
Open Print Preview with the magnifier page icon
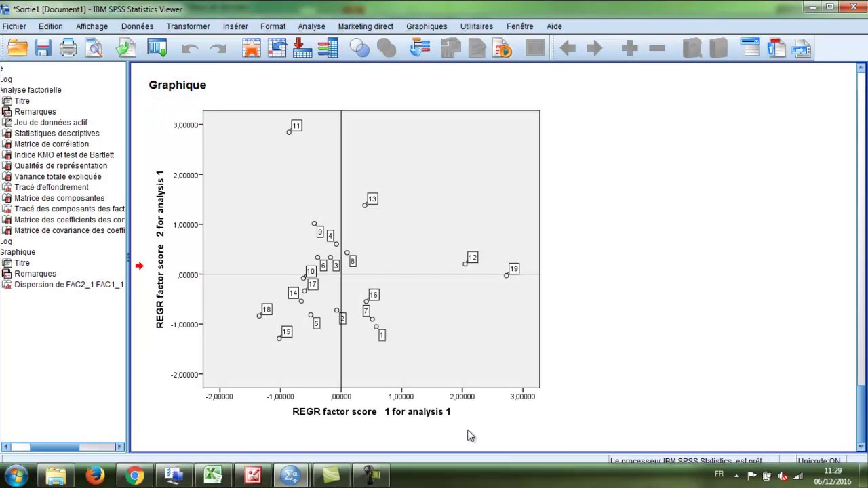click(94, 48)
